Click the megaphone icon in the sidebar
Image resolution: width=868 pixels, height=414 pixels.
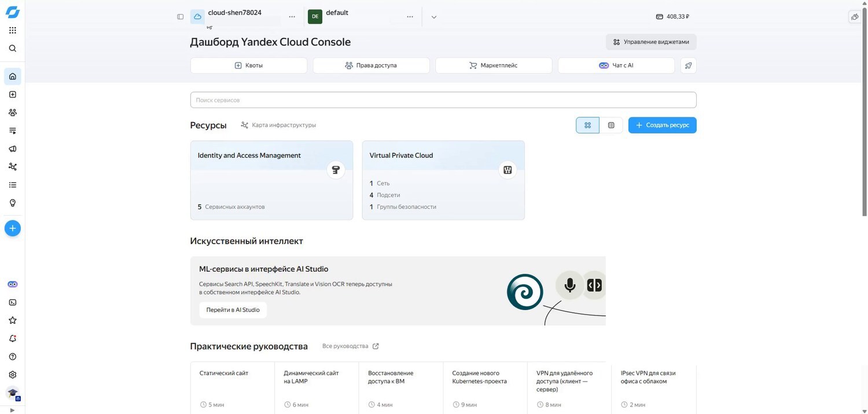tap(13, 149)
